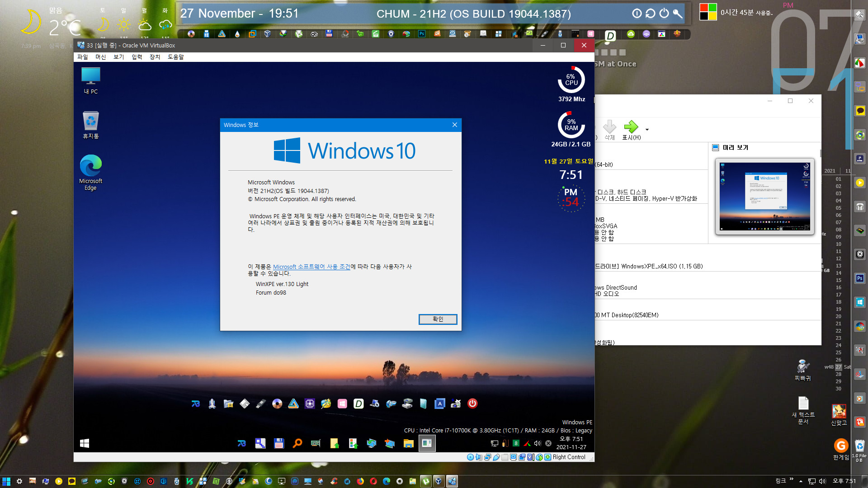Click the 삭제 button in VirtualBox Manager

coord(609,130)
